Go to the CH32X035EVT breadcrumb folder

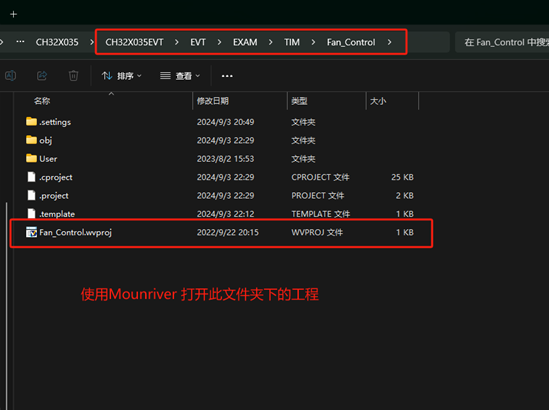tap(134, 42)
